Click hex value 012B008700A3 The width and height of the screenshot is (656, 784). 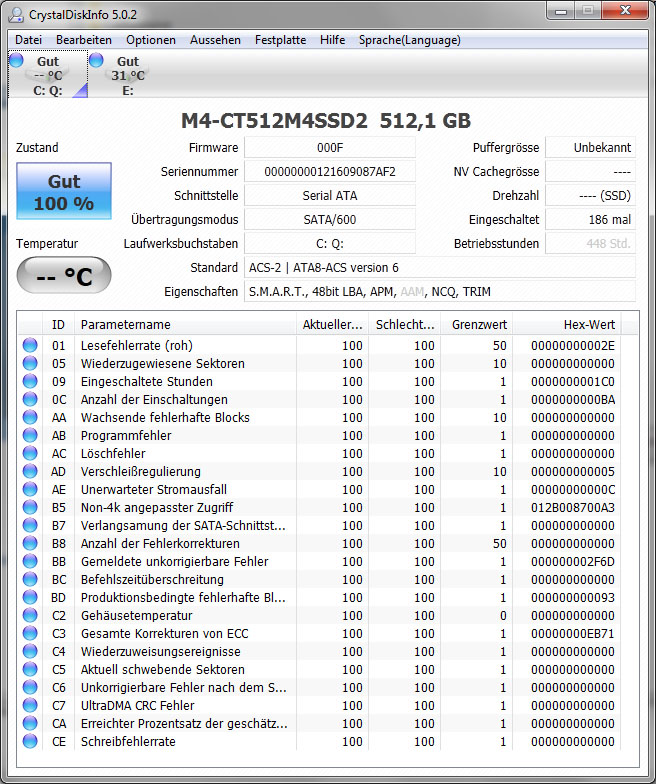click(572, 508)
